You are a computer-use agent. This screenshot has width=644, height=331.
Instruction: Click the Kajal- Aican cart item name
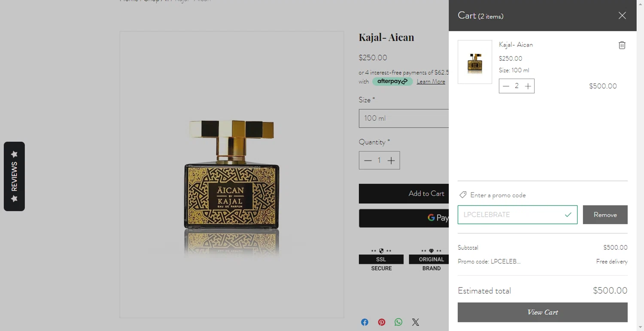[516, 45]
